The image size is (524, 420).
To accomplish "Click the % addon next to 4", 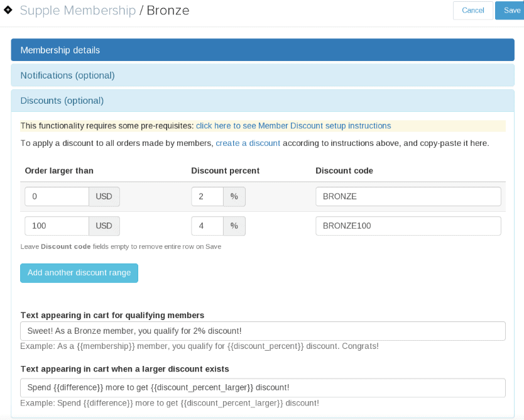I will click(234, 226).
